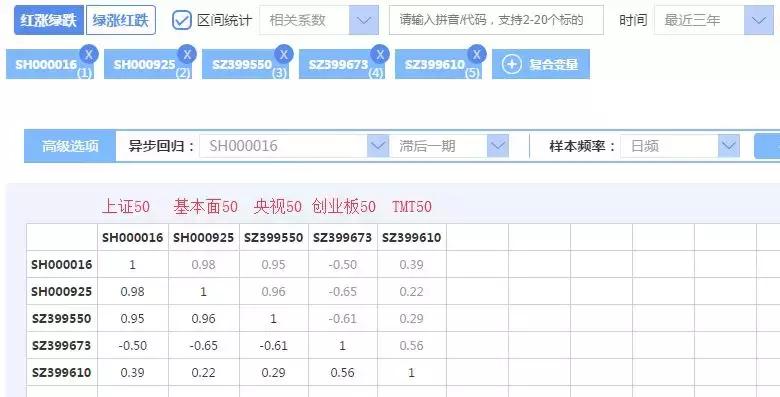Click the 央视50 label above the table
Image resolution: width=780 pixels, height=397 pixels.
278,206
